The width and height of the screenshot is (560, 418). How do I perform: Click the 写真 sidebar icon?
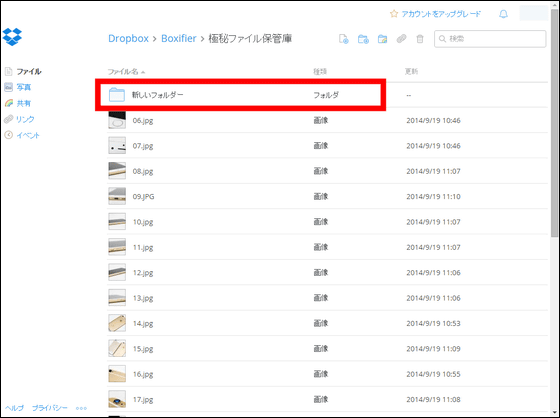tap(9, 87)
